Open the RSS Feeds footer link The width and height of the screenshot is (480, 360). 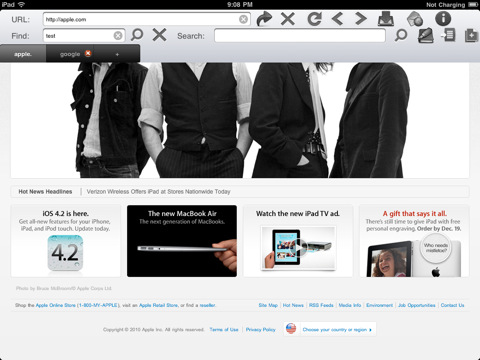tap(321, 305)
